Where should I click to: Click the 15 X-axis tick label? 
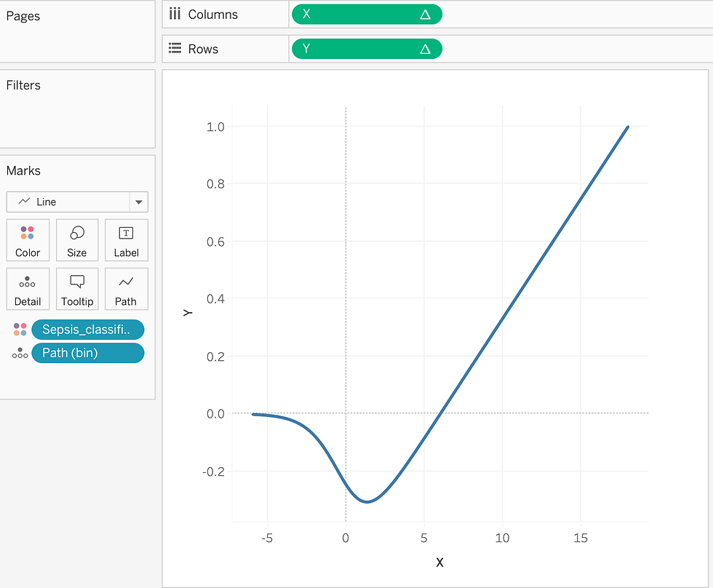tap(581, 538)
